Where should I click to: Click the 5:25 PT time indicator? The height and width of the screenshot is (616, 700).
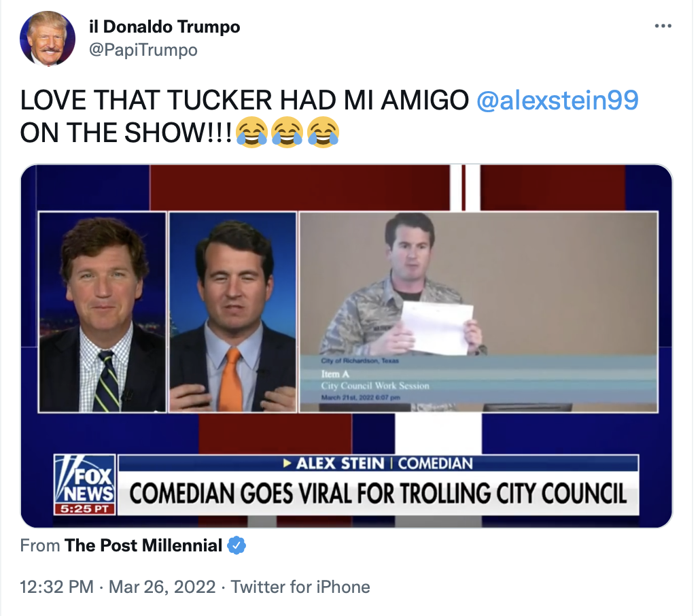[x=85, y=509]
